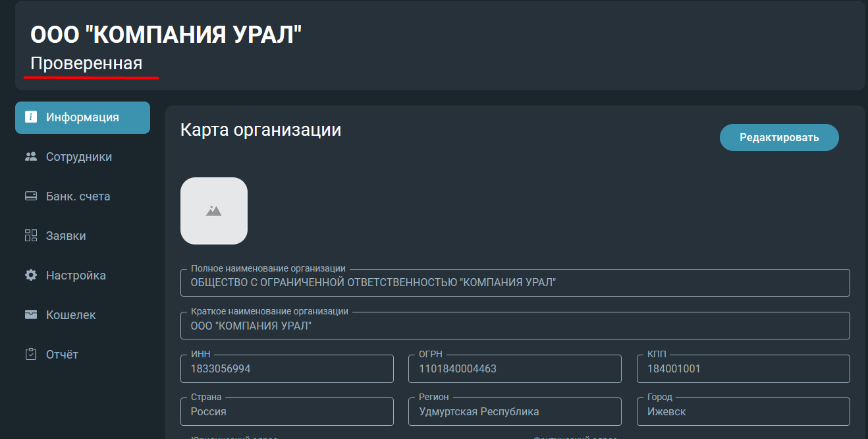Open the Сотрудники menu item
The image size is (868, 439).
click(x=82, y=157)
